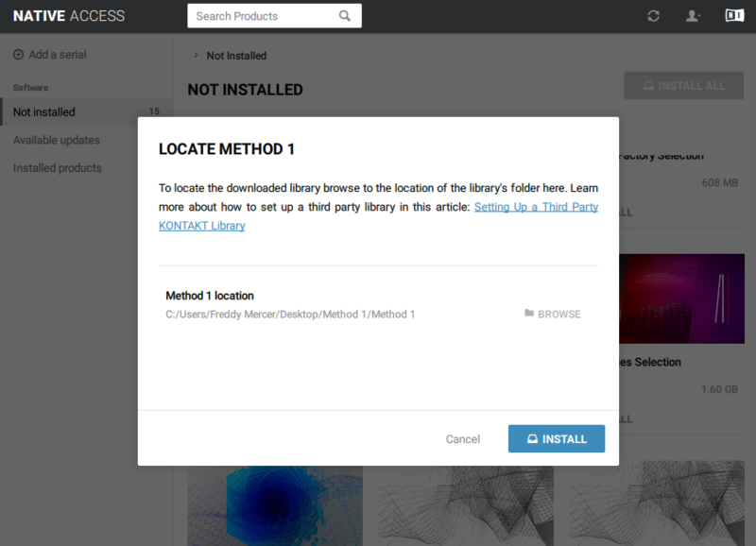Viewport: 756px width, 546px height.
Task: Click the Native Instruments logo icon
Action: tap(734, 15)
